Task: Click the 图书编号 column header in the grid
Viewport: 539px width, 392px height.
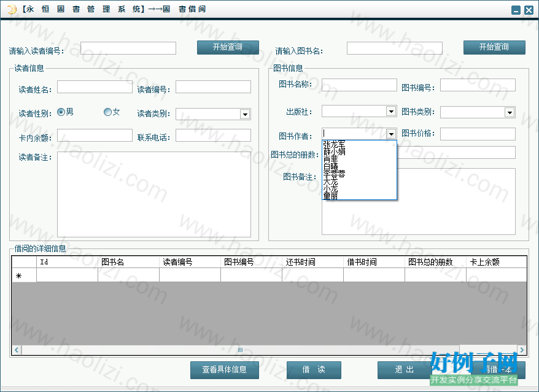Action: click(x=251, y=262)
